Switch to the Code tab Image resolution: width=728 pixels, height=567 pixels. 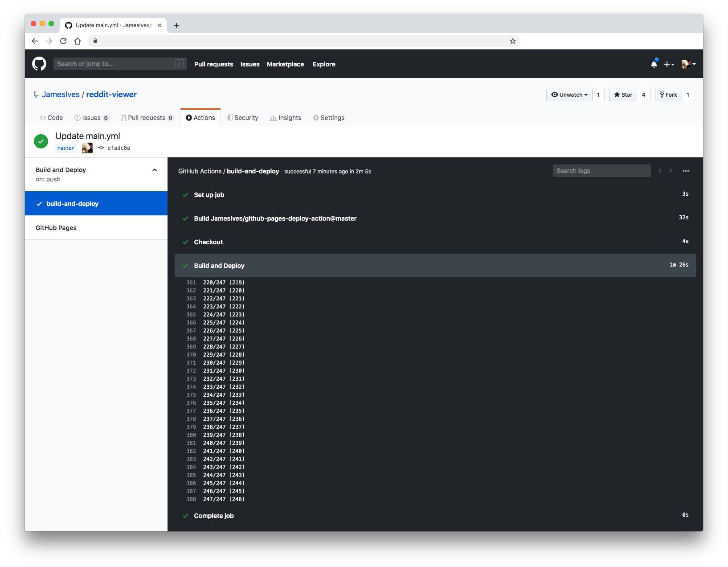point(51,118)
